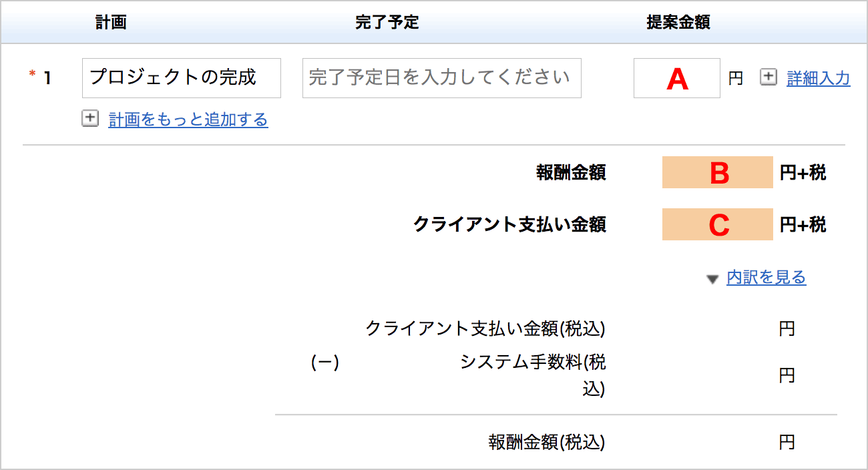
Task: Select the 完了予定日 date input field
Action: click(442, 78)
